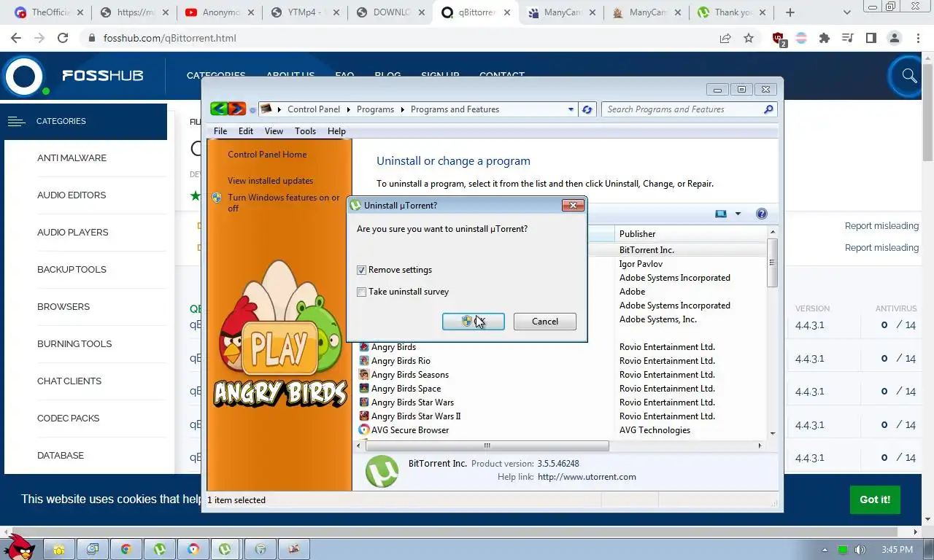Open the Help menu
The height and width of the screenshot is (560, 934).
[336, 131]
